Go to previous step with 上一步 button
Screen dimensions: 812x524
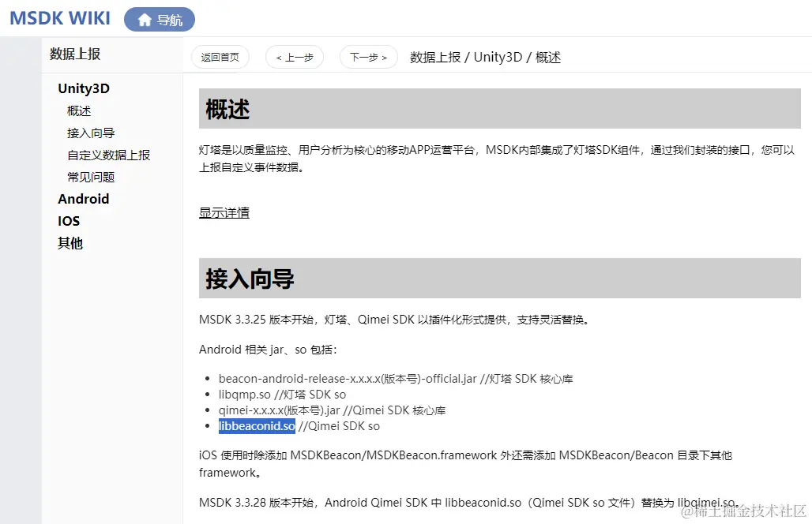click(295, 57)
